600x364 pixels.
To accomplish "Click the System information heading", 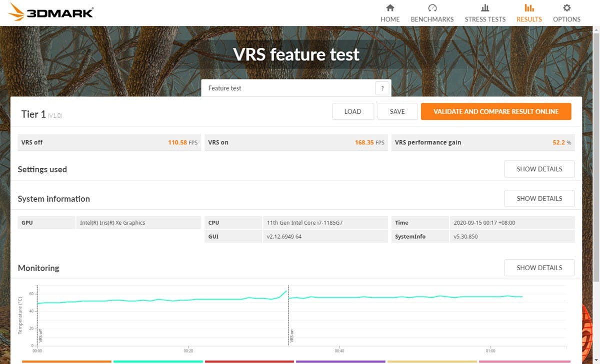I will 54,199.
